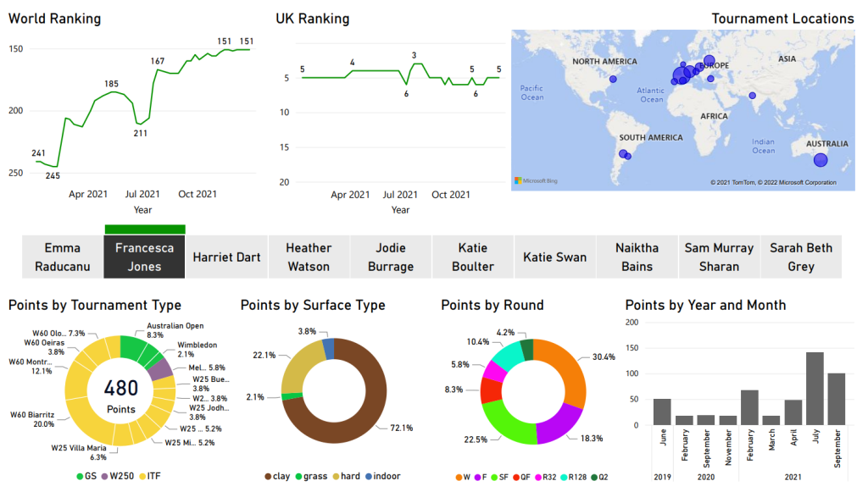Click the June 2019 bar in the monthly chart

click(662, 412)
